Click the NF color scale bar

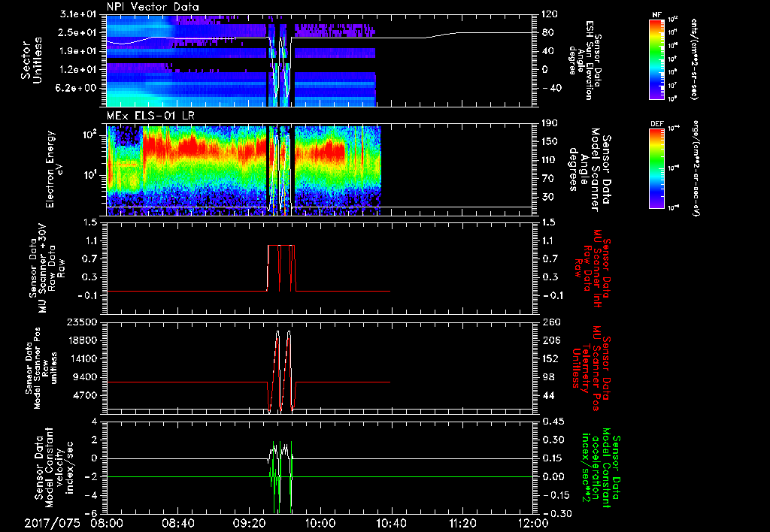click(x=656, y=59)
